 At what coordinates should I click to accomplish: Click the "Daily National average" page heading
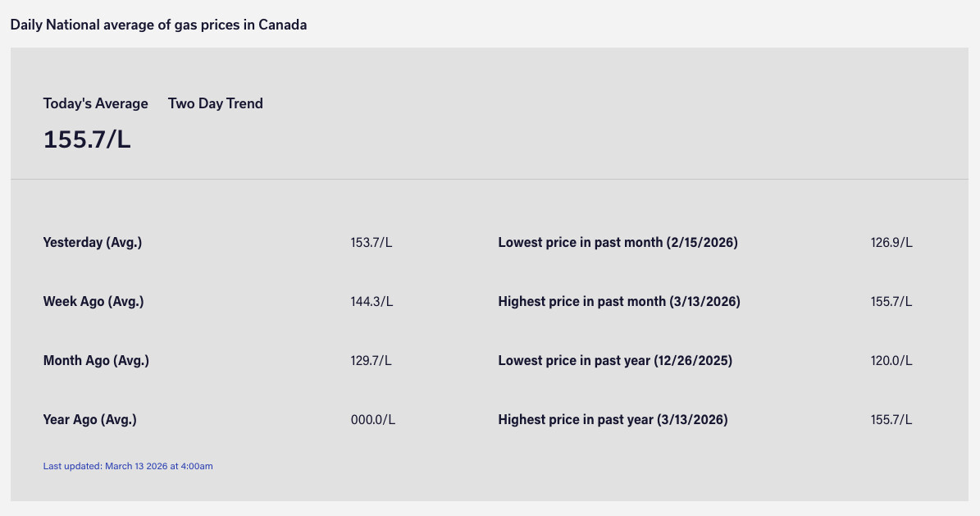click(158, 25)
